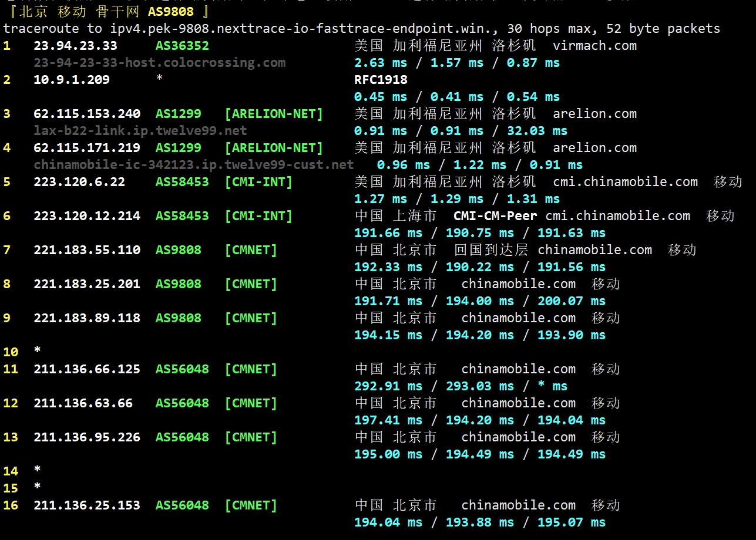Select IP address 211.136.66.125
This screenshot has height=540, width=756.
(x=87, y=369)
